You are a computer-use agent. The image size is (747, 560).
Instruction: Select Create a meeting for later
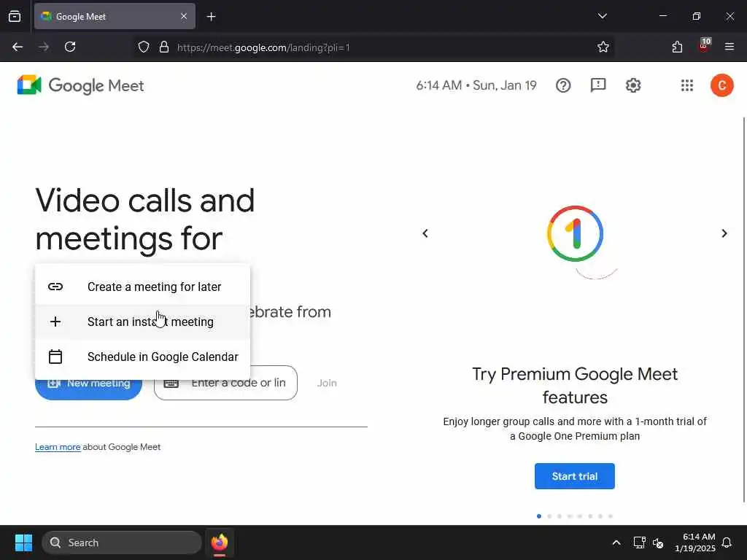[142, 287]
